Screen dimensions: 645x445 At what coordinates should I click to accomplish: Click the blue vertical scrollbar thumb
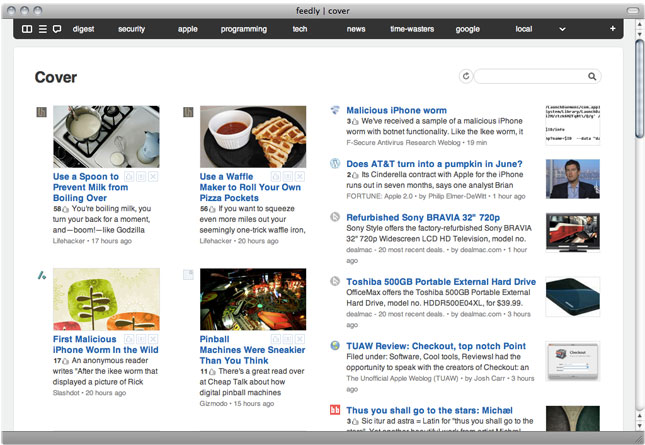[639, 88]
